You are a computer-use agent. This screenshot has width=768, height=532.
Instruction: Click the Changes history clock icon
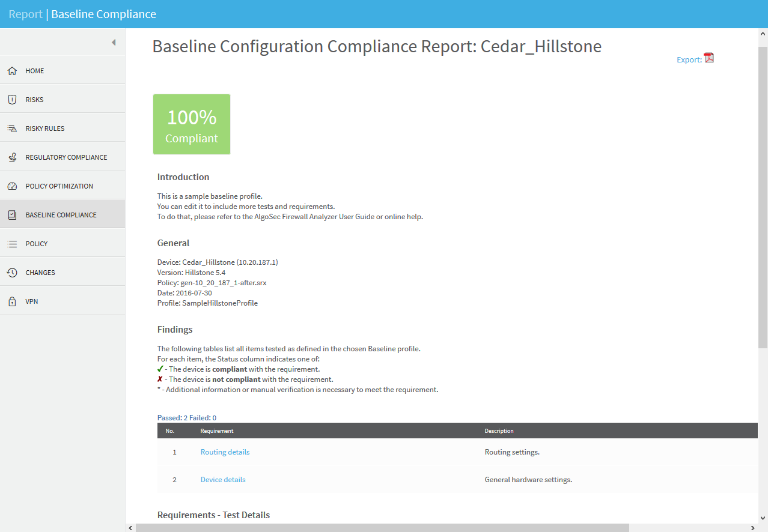12,273
